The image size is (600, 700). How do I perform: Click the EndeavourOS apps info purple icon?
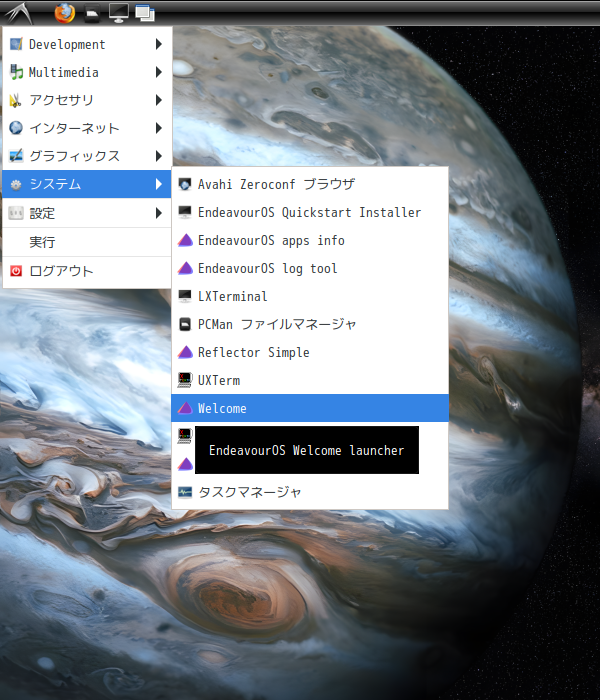pyautogui.click(x=185, y=240)
